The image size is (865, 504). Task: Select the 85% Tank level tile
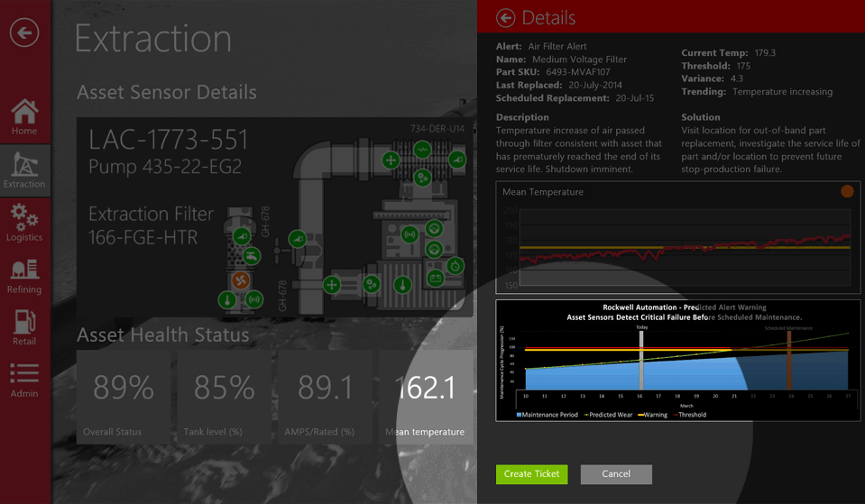225,397
